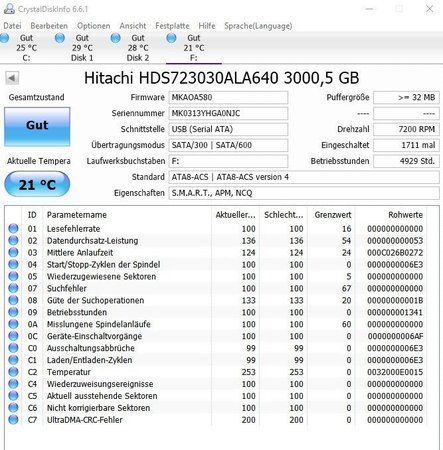Click the Schnittstelle field USB (Serial ATA)

pyautogui.click(x=228, y=129)
